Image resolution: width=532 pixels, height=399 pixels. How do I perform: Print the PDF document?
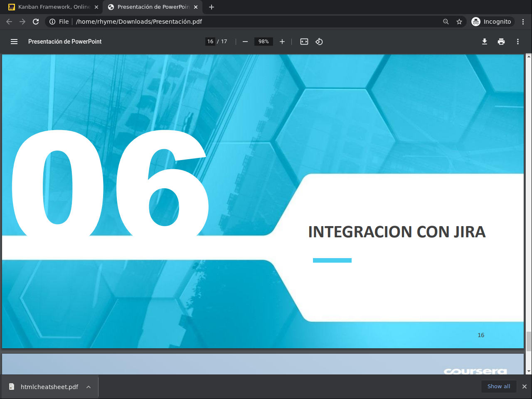[501, 42]
